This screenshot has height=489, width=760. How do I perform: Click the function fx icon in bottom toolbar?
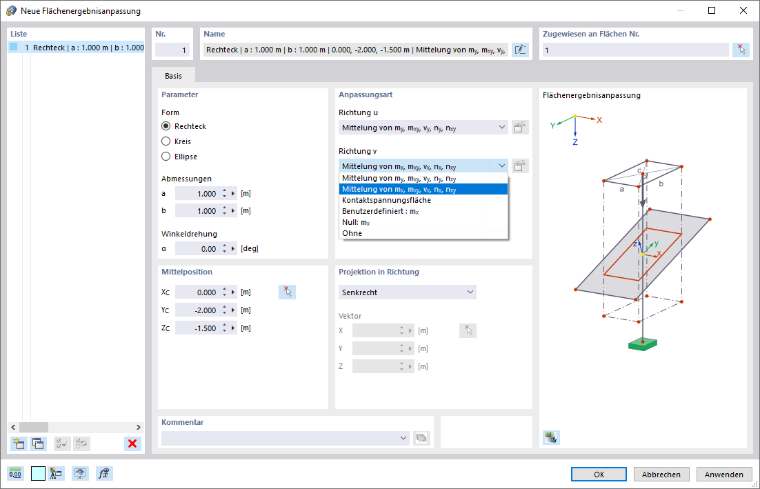[104, 473]
